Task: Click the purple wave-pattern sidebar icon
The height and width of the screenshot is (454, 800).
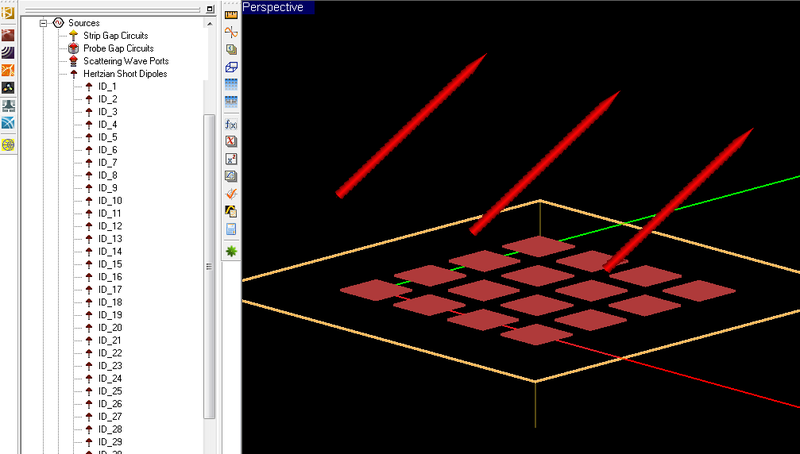Action: (8, 53)
